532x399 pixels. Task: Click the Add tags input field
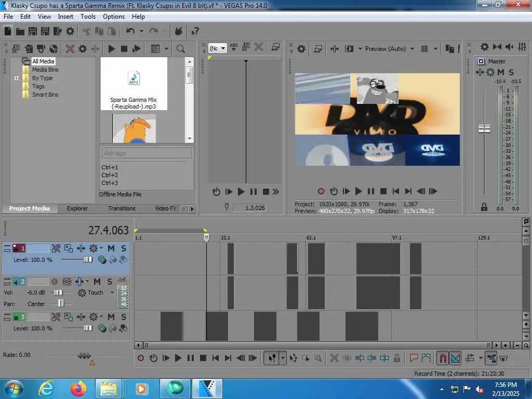(147, 153)
